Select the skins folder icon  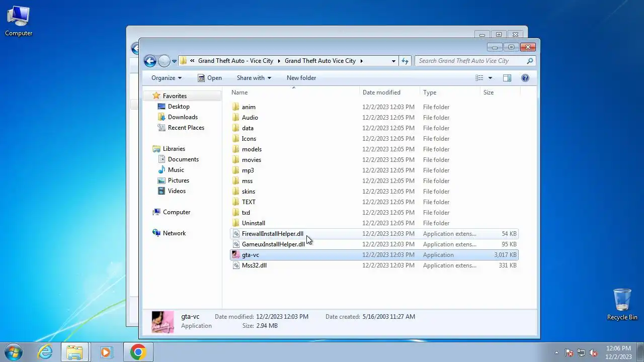236,192
